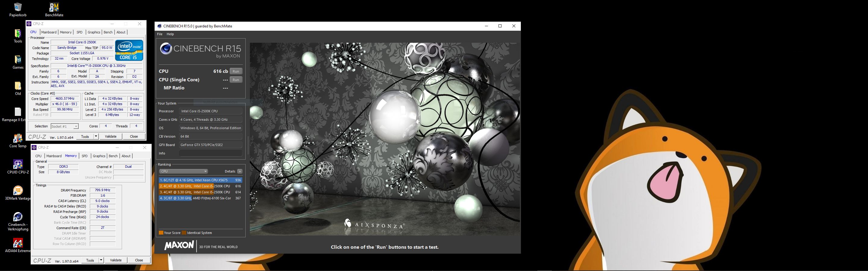Screen dimensions: 868x271
Task: Open SPD tab in lower CPU-Z window
Action: click(85, 156)
